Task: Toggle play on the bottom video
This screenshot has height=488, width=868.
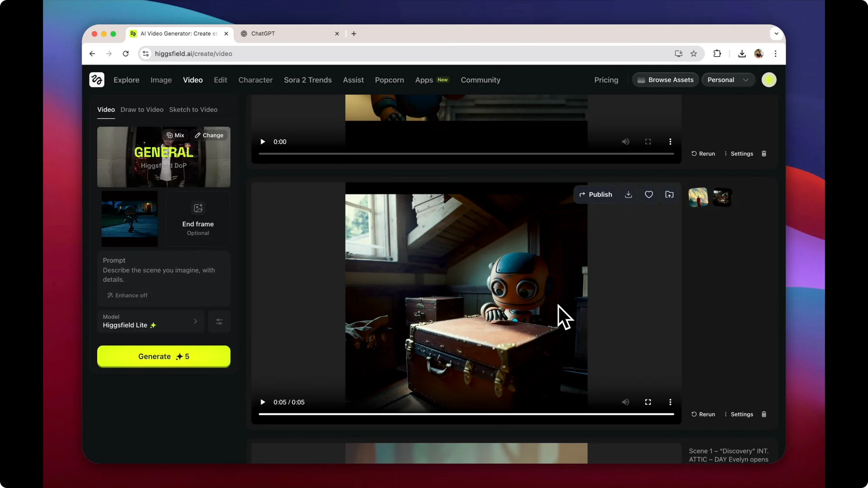Action: 263,402
